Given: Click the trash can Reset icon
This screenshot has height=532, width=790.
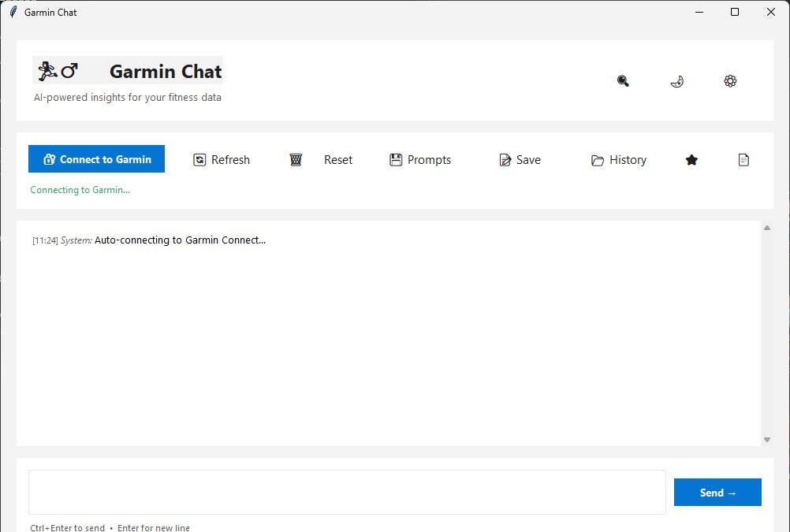Looking at the screenshot, I should [296, 160].
